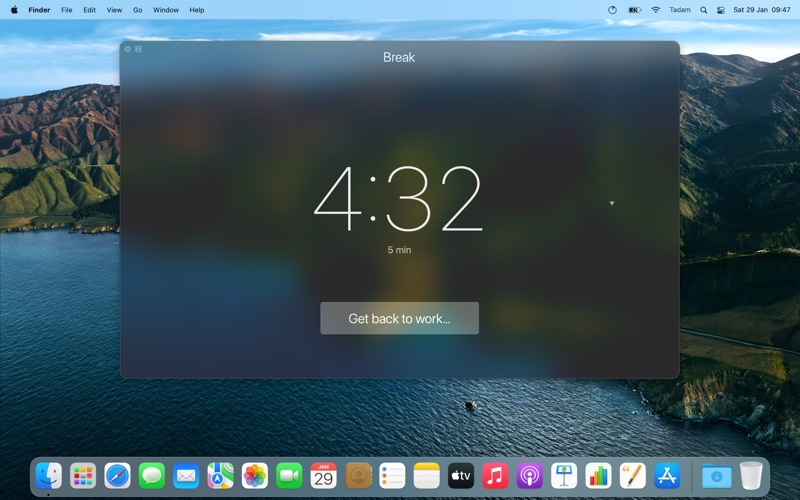Click the Break window title
Viewport: 800px width, 500px height.
pos(399,57)
